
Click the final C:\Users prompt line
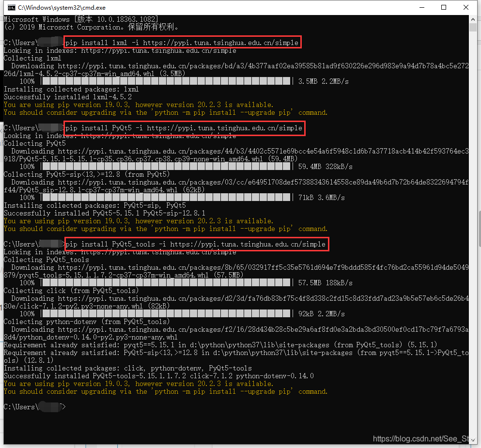(x=35, y=407)
